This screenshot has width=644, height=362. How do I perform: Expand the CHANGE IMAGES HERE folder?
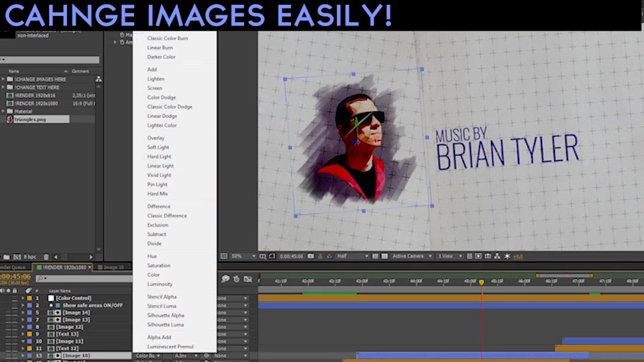3,79
